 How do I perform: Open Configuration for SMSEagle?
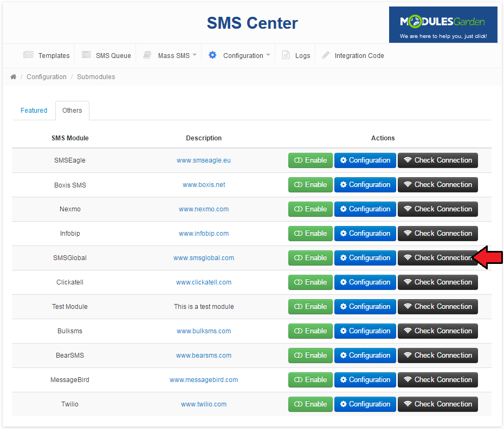coord(365,160)
